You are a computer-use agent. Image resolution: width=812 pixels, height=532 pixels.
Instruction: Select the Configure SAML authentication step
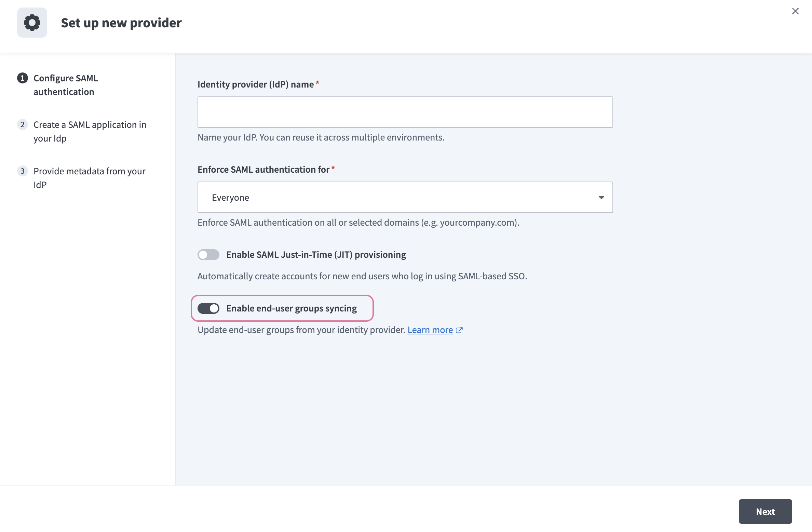66,85
